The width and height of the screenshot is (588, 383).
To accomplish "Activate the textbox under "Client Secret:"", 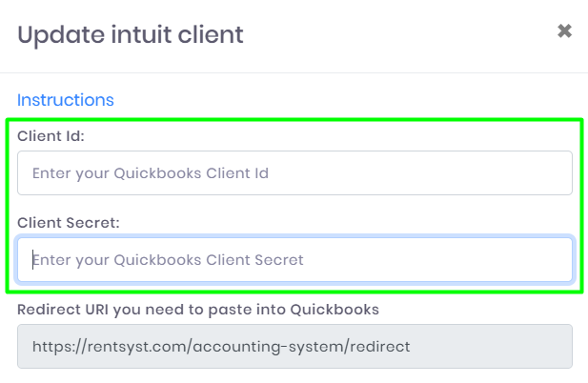I will pos(294,259).
